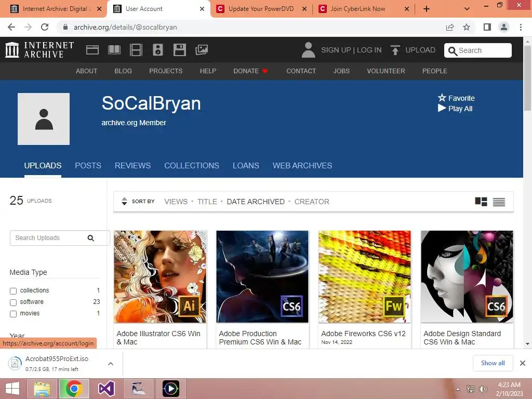This screenshot has width=532, height=399.
Task: Open the Audio speaker icon
Action: pos(158,50)
